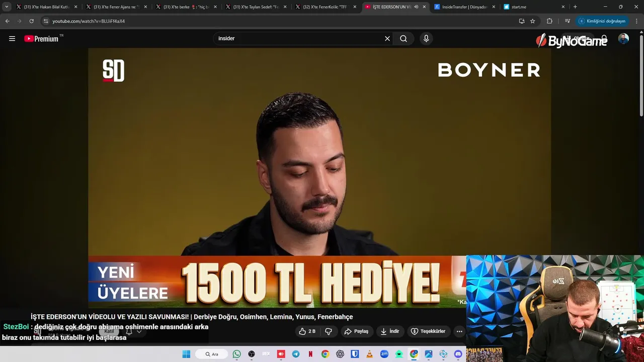The height and width of the screenshot is (362, 644).
Task: Open OBS Studio from the taskbar
Action: [252, 354]
